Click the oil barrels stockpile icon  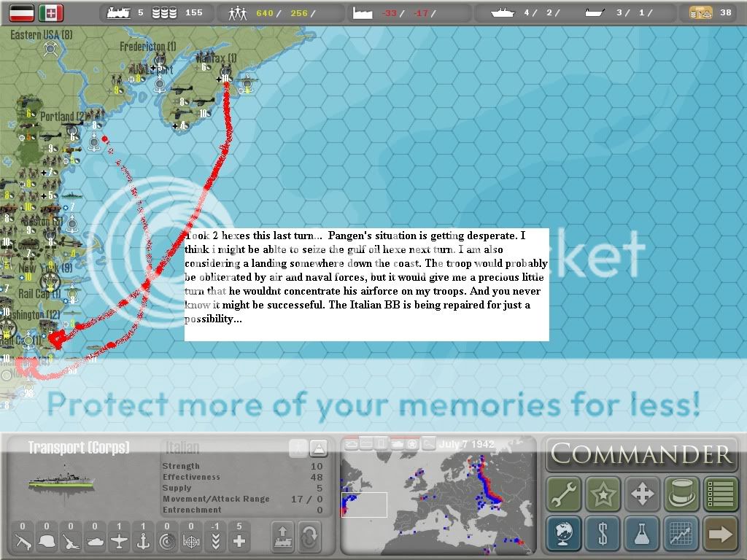[x=164, y=13]
